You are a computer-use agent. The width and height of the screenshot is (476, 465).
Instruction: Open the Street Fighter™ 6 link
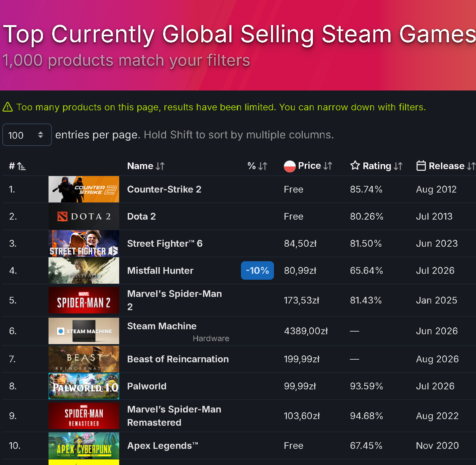point(165,243)
